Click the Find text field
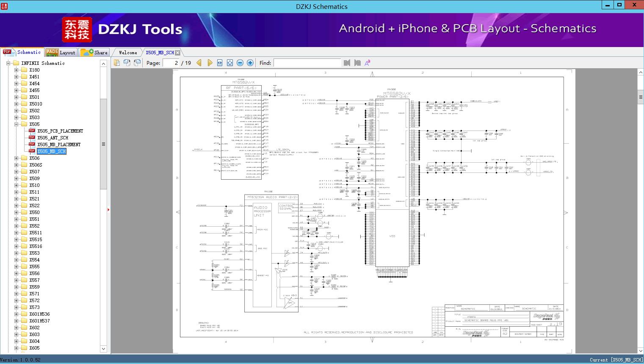644x364 pixels. coord(307,63)
